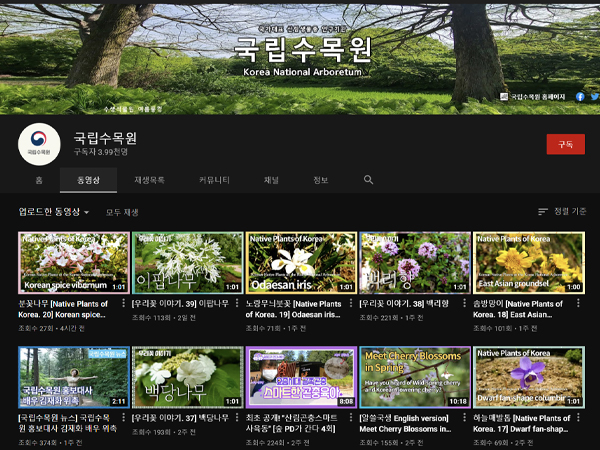
Task: Open more options for Meet Cherry Blossoms video
Action: (x=464, y=417)
